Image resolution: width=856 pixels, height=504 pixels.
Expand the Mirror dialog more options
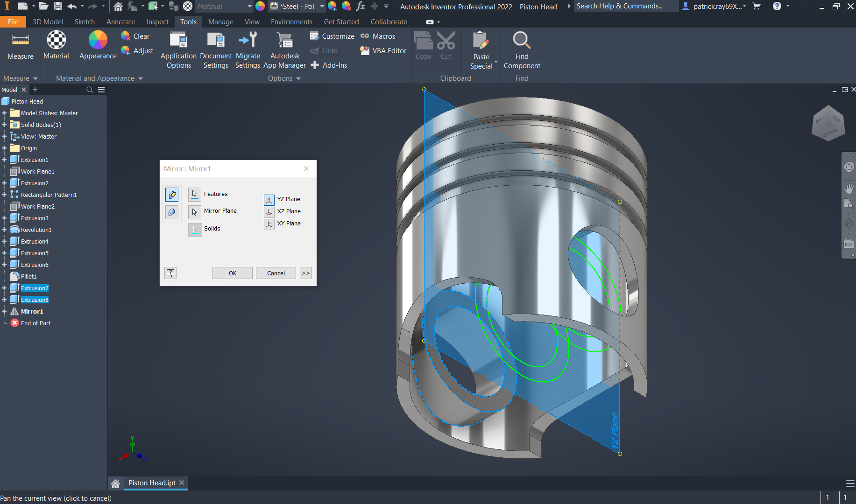305,273
